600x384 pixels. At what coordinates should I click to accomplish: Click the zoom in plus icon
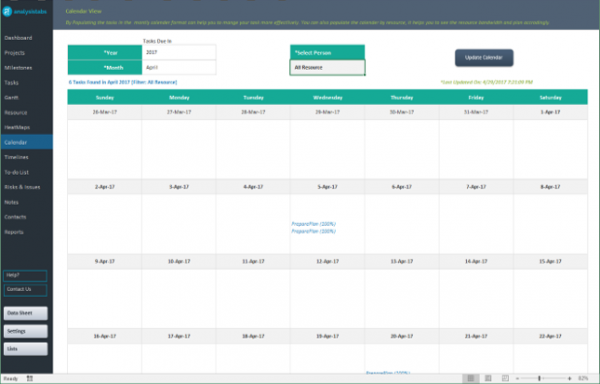[x=569, y=378]
